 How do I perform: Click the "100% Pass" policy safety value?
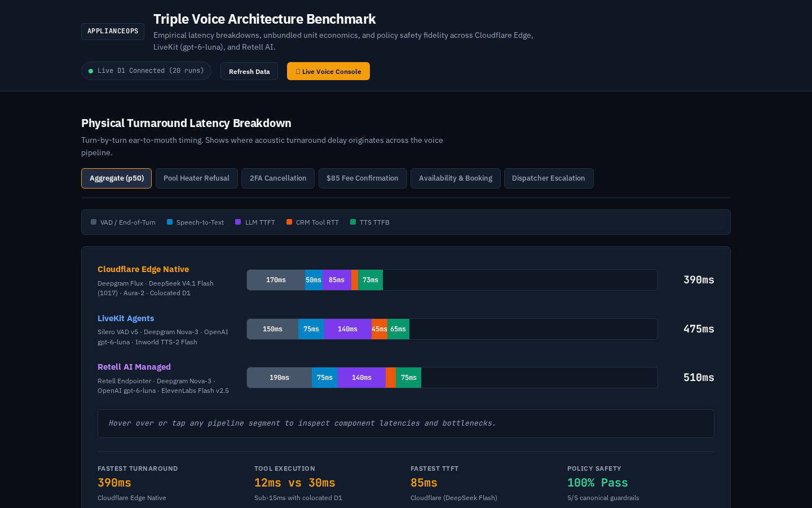click(598, 483)
